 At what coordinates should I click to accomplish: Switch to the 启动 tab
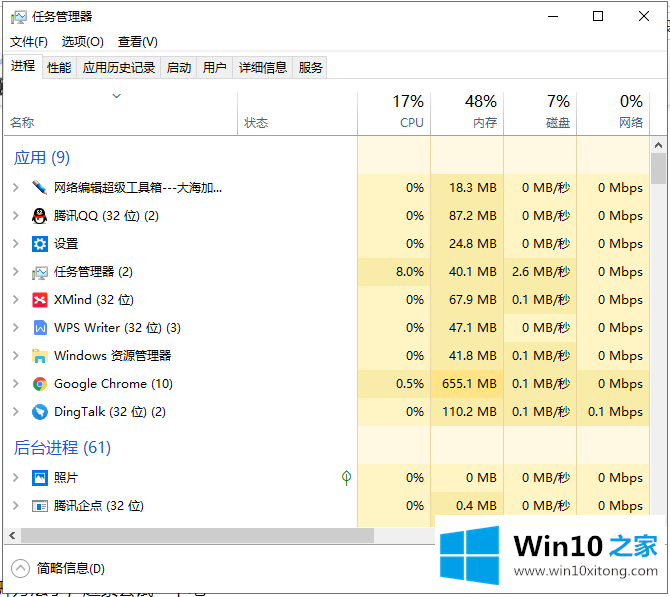179,68
